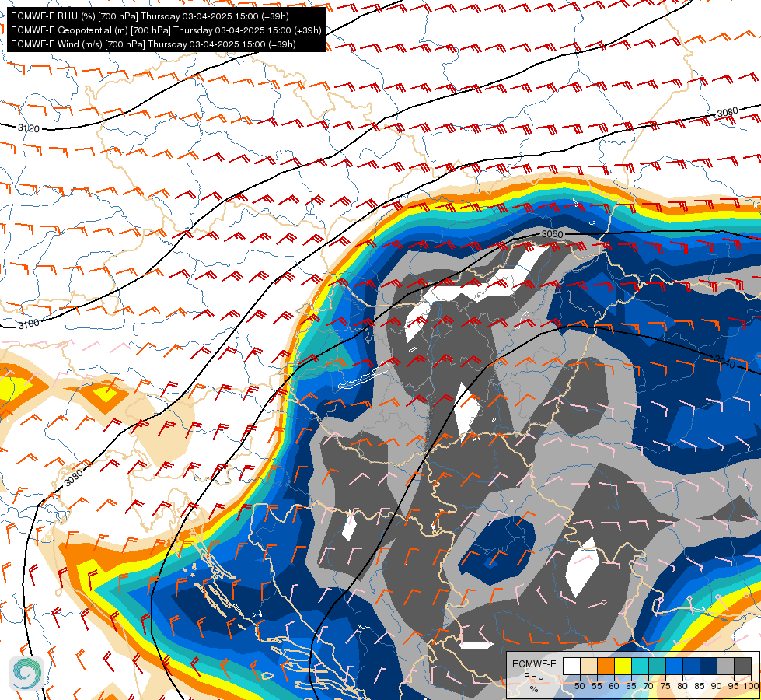
Task: Click the dark gray 95–100 legend swatch
Action: pyautogui.click(x=742, y=667)
